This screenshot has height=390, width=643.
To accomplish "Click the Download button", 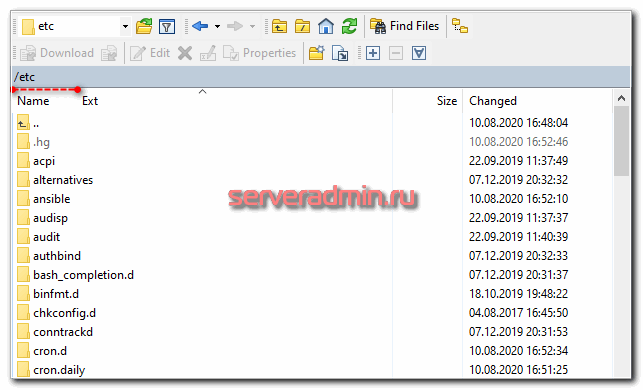I will coord(57,53).
